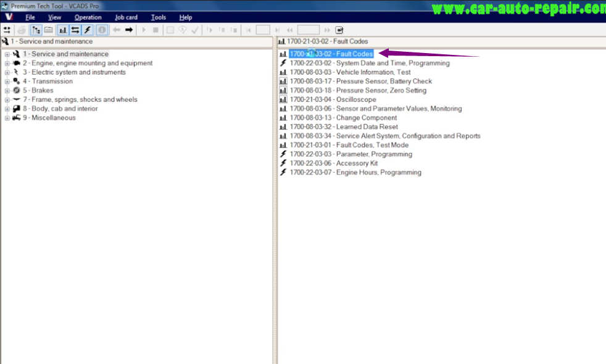Select Service Alert System, Configuration and Reports
This screenshot has width=606, height=364.
[x=385, y=136]
